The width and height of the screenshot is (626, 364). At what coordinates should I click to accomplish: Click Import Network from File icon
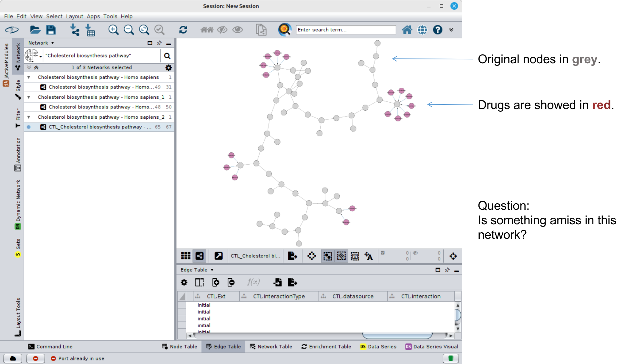[x=74, y=30]
